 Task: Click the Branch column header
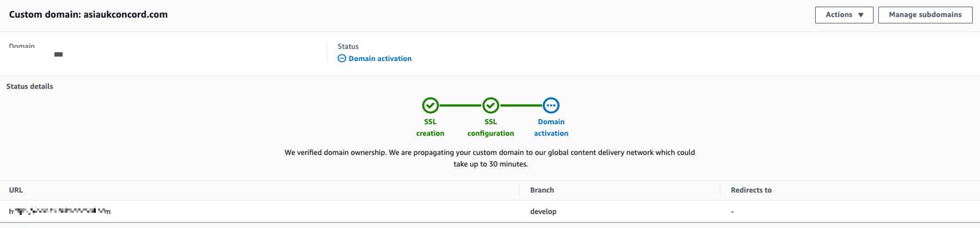[542, 190]
